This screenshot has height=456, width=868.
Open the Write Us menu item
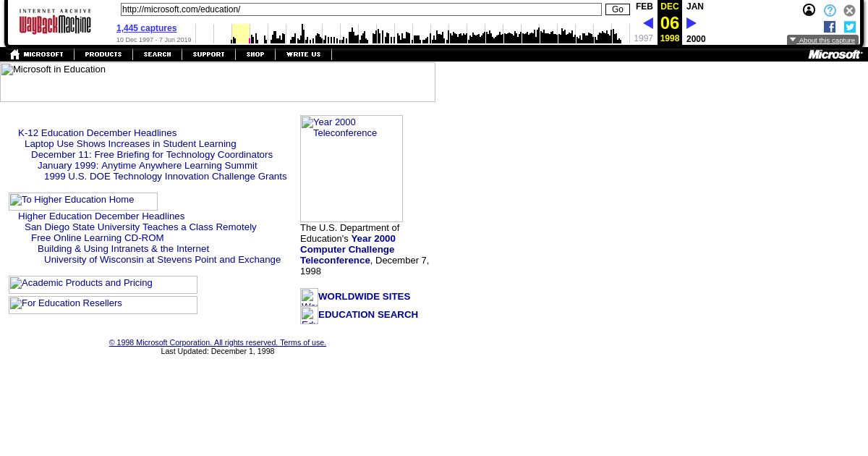click(x=303, y=54)
